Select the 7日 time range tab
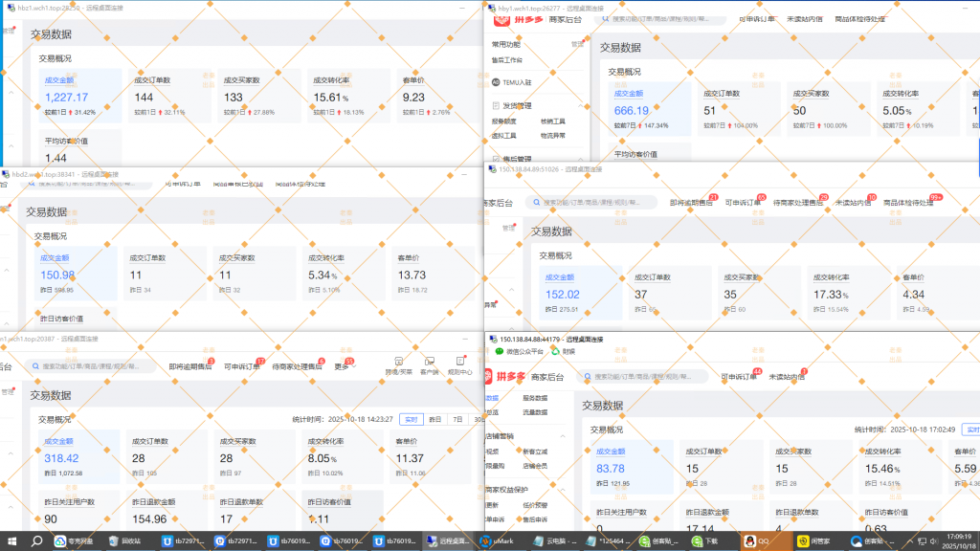The height and width of the screenshot is (551, 980). pyautogui.click(x=457, y=419)
